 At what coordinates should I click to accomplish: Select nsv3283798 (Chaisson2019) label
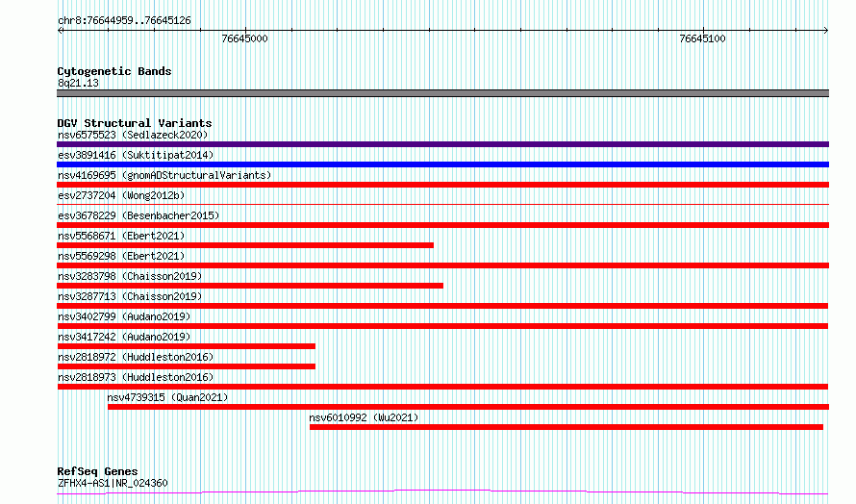(x=130, y=276)
